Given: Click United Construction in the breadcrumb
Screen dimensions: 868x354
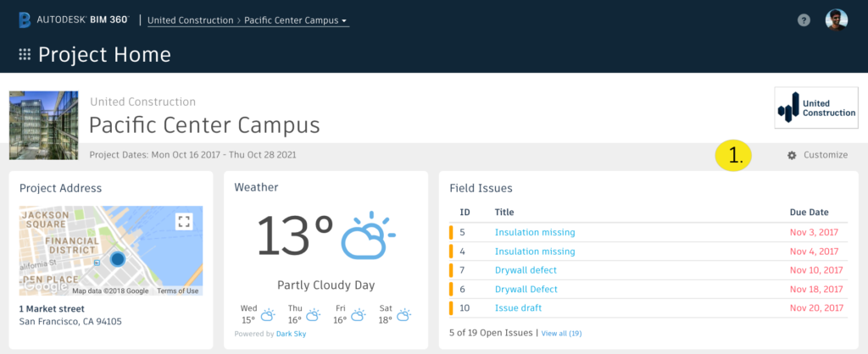Looking at the screenshot, I should (191, 19).
